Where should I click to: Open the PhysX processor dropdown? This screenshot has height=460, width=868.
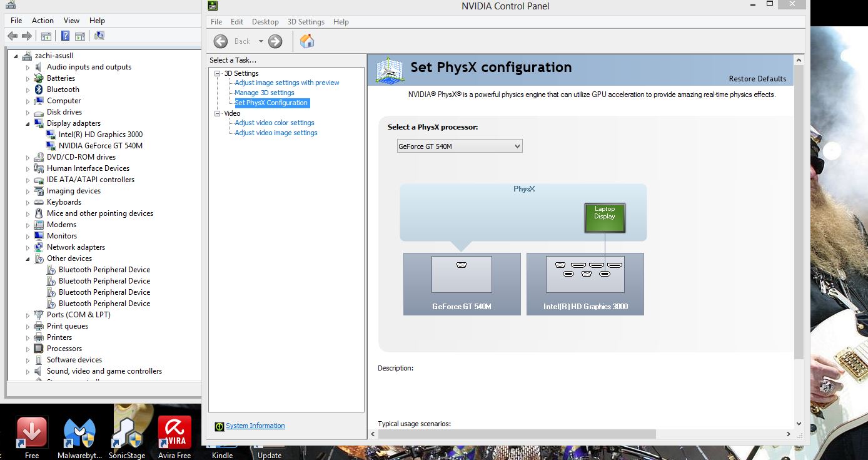click(460, 146)
